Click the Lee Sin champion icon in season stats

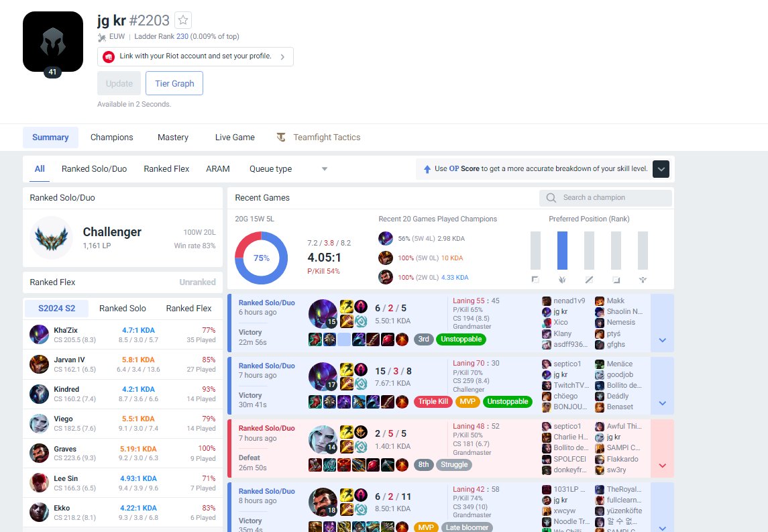pyautogui.click(x=39, y=483)
